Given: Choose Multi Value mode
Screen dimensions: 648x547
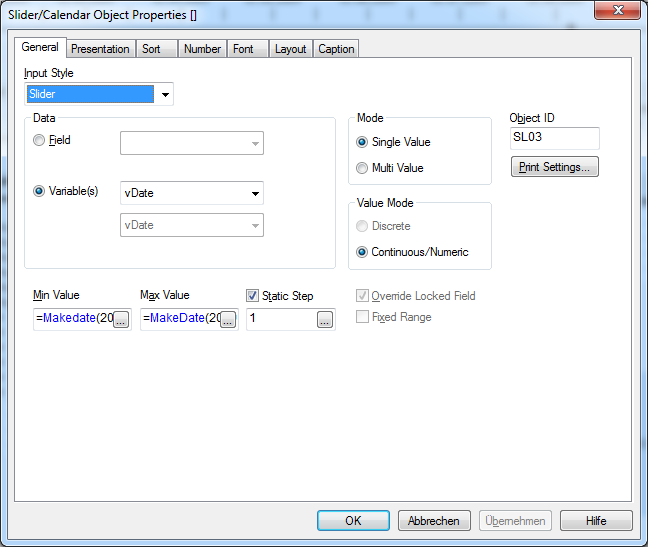Looking at the screenshot, I should click(362, 168).
